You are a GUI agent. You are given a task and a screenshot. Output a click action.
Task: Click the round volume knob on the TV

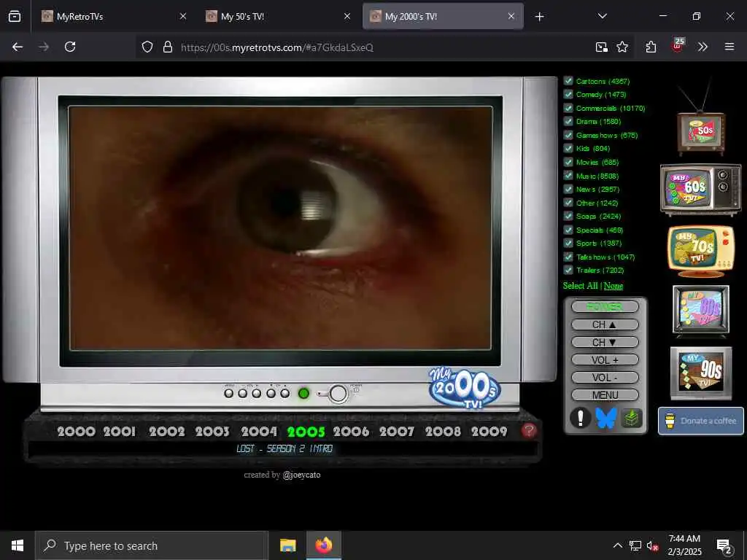coord(338,394)
